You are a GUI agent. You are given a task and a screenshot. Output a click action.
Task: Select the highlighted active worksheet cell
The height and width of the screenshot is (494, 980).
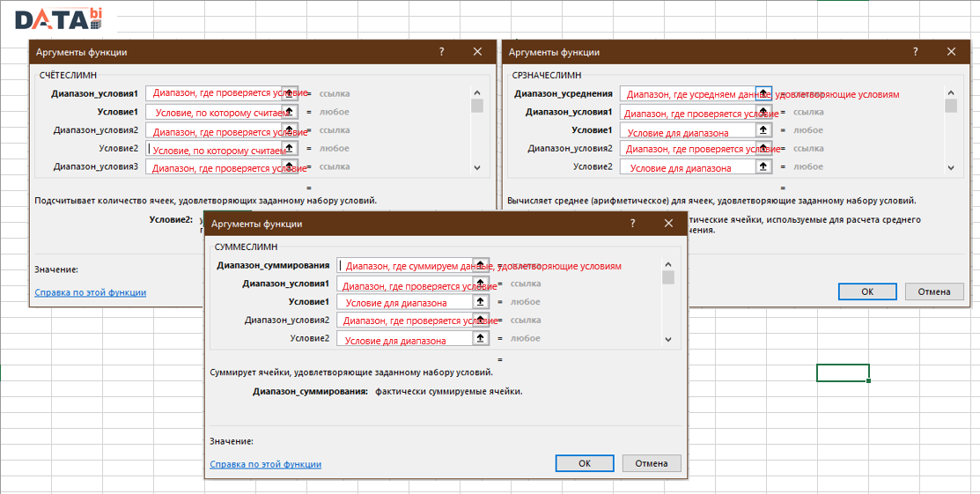click(x=843, y=372)
